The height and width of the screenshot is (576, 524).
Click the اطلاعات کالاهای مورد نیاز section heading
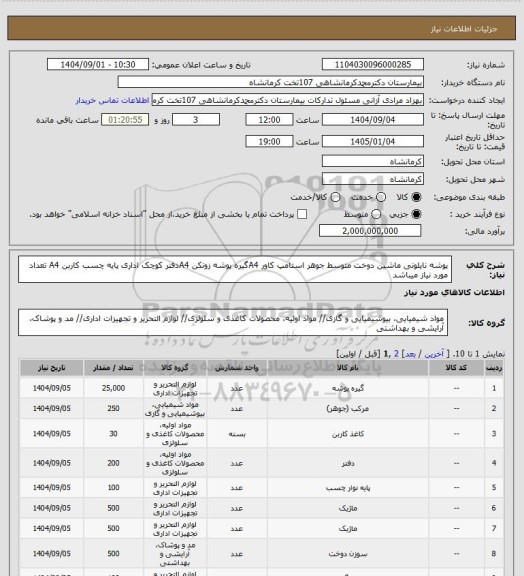pos(454,292)
